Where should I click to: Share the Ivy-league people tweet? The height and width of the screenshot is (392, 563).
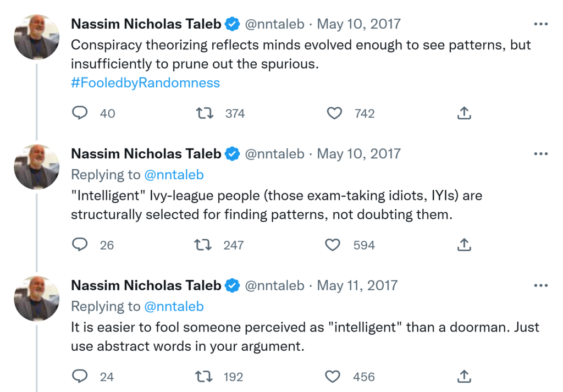(x=464, y=245)
